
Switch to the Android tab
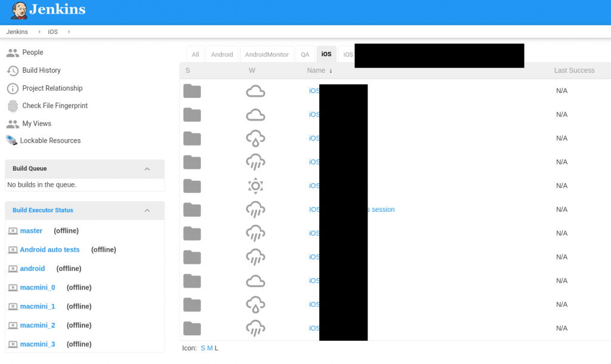pos(222,54)
